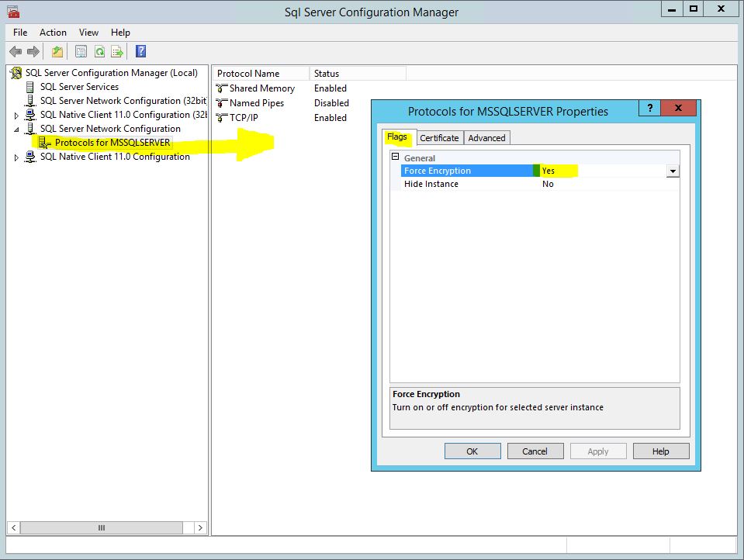Screen dimensions: 744x560
Task: Click the Protocols for MSSQLSERVER tree icon
Action: (x=44, y=143)
